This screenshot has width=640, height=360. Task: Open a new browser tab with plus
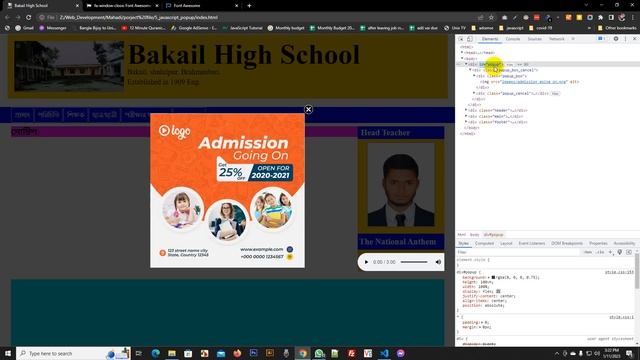click(x=249, y=6)
